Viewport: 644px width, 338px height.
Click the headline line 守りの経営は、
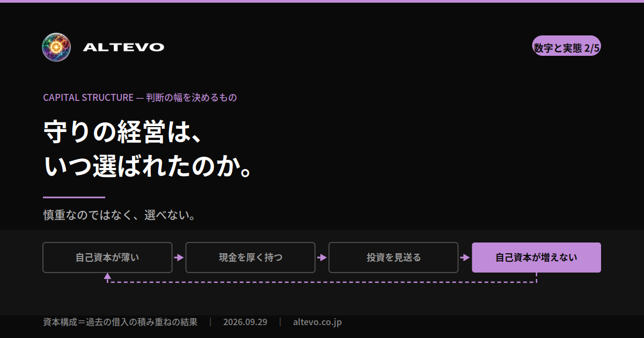click(123, 131)
